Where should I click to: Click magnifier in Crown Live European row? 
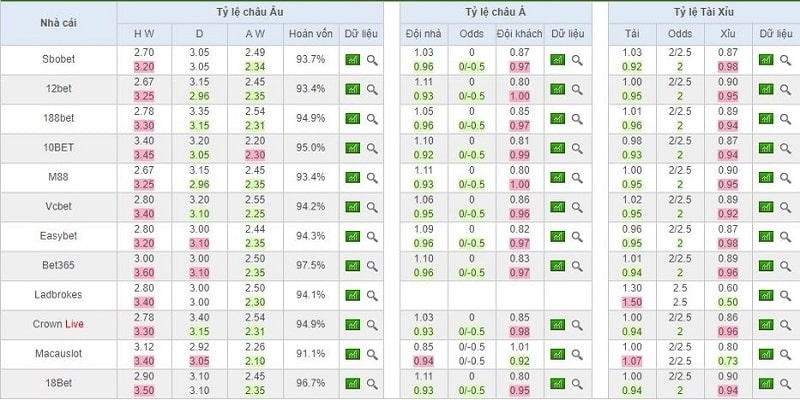pos(372,325)
